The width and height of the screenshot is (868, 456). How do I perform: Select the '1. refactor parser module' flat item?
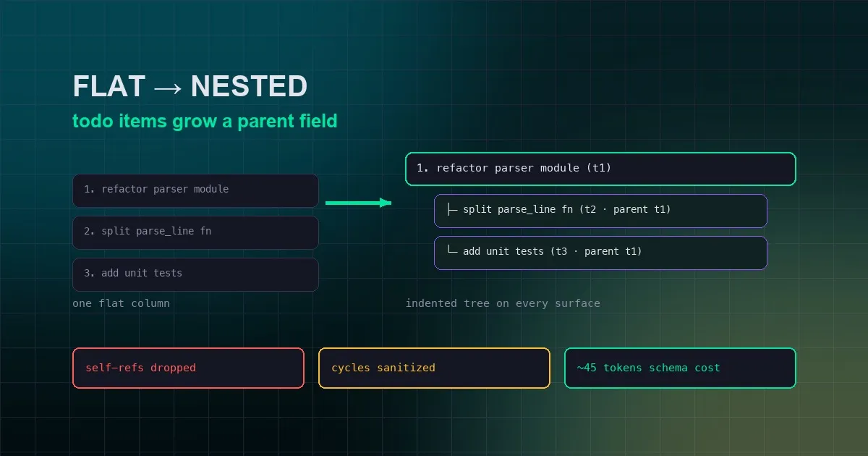(195, 190)
